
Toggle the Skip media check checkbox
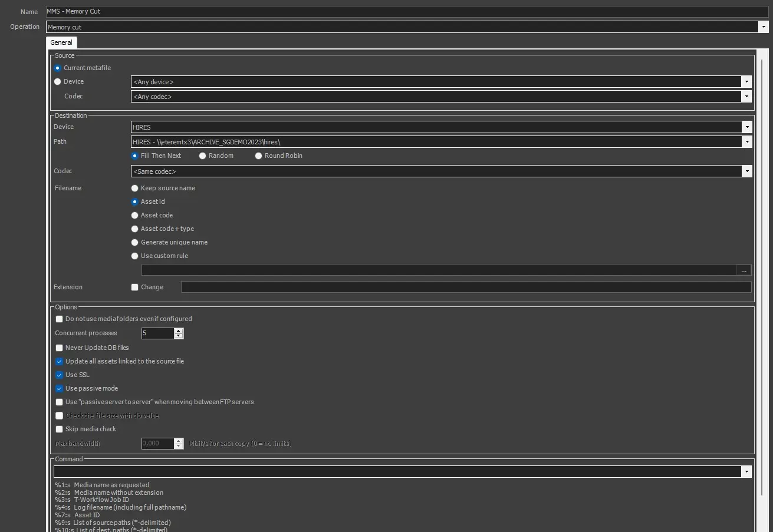tap(60, 429)
